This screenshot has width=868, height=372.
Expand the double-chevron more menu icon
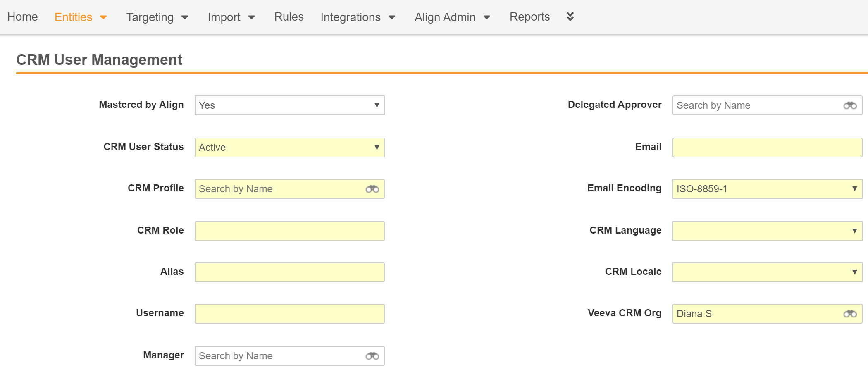coord(570,17)
